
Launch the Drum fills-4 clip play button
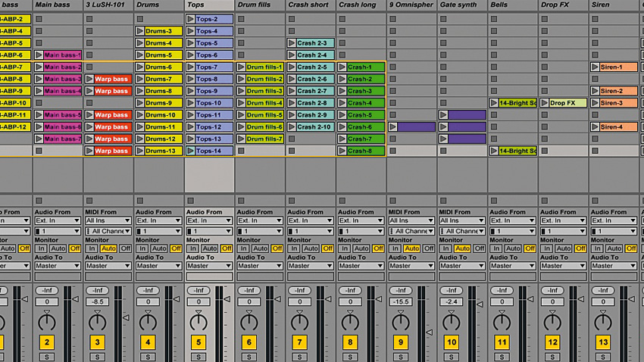click(241, 102)
